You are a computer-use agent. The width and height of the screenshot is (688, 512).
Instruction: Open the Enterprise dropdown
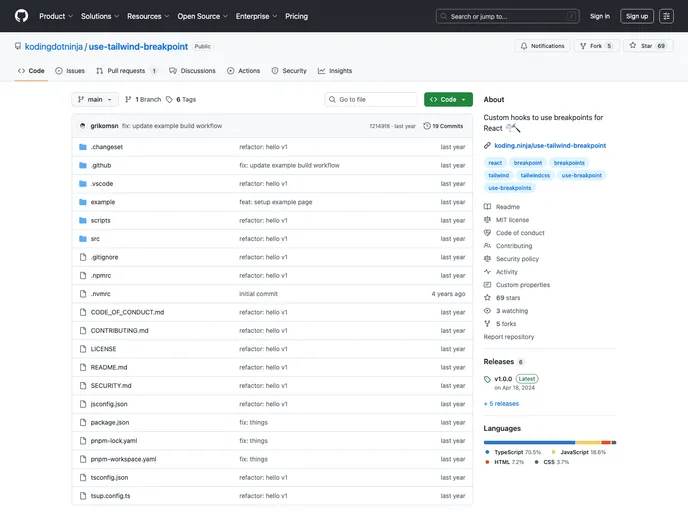click(256, 16)
